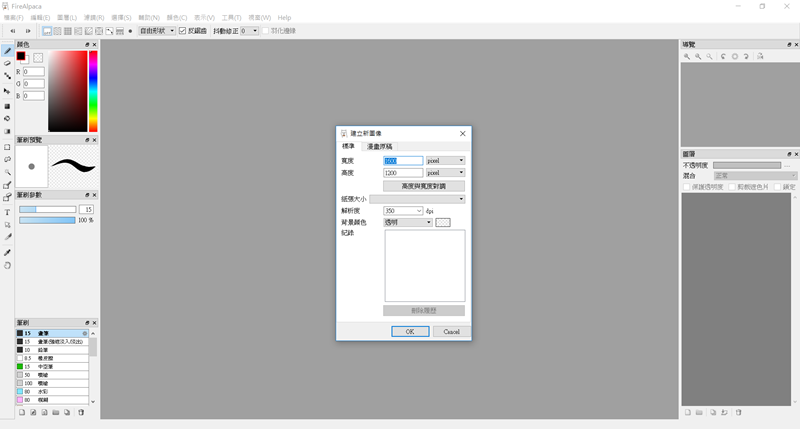This screenshot has height=429, width=800.
Task: Click the Undo arrow in top toolbar
Action: click(12, 31)
